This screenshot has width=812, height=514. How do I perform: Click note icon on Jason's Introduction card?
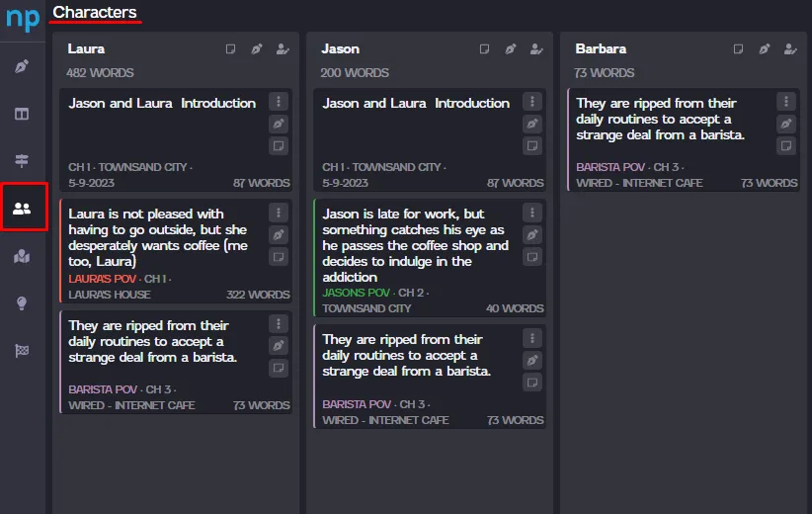pyautogui.click(x=531, y=146)
